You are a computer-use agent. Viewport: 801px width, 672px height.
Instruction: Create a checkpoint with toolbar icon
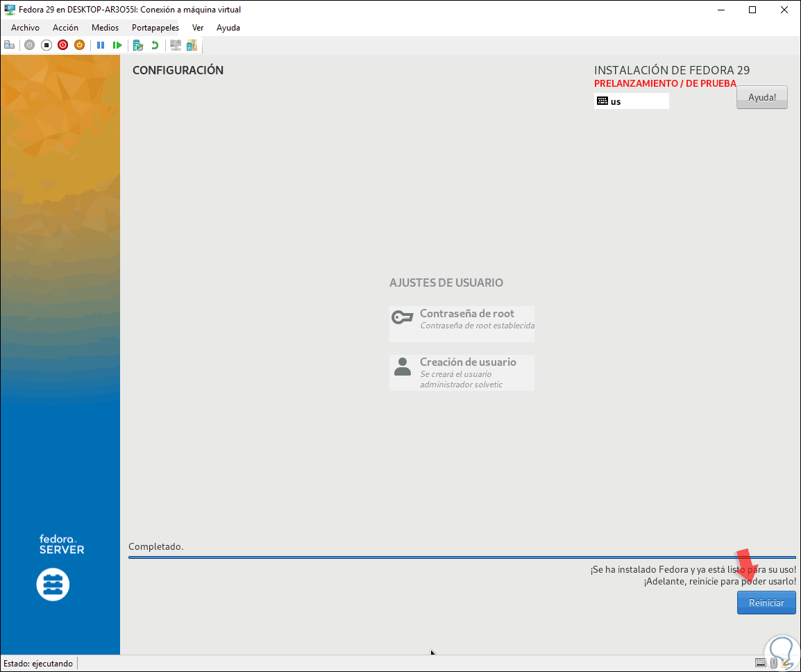(138, 45)
